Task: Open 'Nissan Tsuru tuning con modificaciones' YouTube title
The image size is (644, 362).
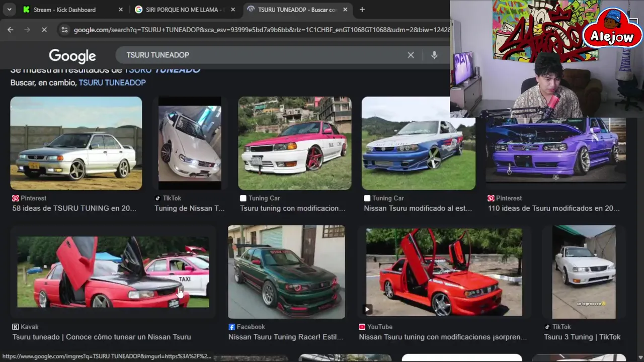Action: point(443,337)
